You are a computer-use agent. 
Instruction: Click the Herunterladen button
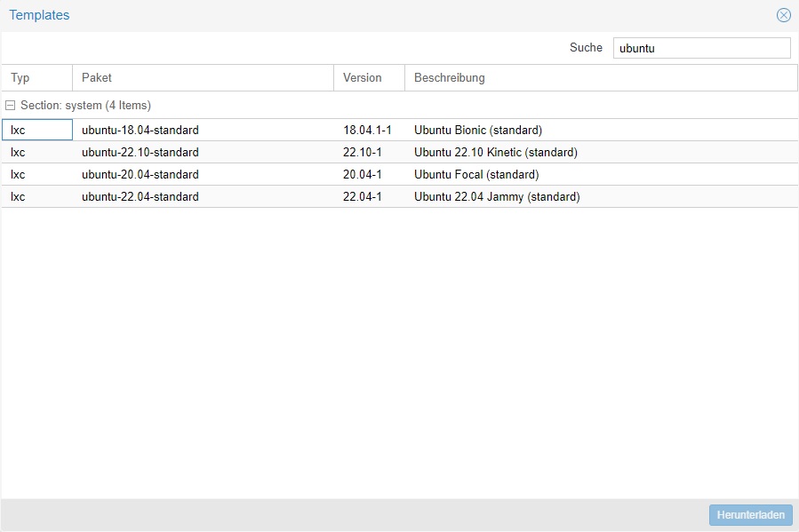[x=751, y=515]
